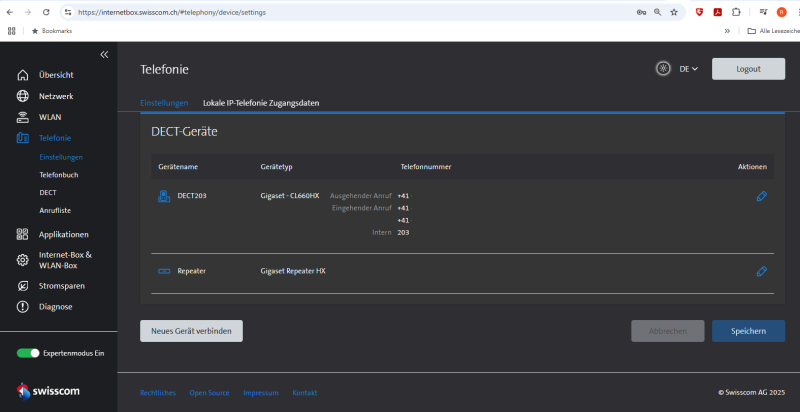Expand the Telefonie sidebar menu
Screen dimensions: 800x412
[x=54, y=138]
